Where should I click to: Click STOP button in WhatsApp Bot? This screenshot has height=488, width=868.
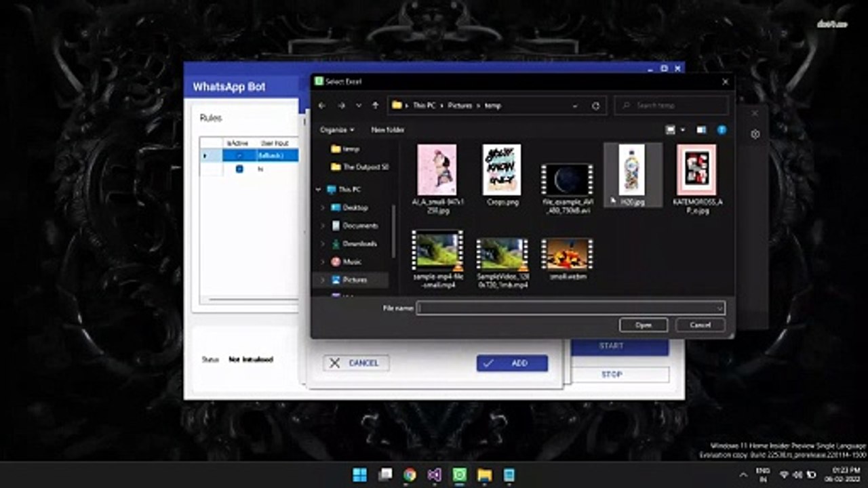click(620, 374)
